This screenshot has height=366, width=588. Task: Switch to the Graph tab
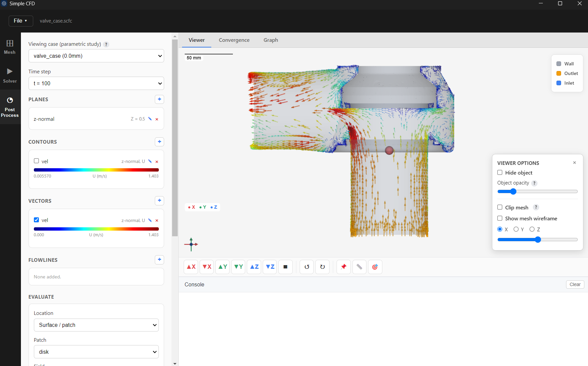[x=271, y=40]
